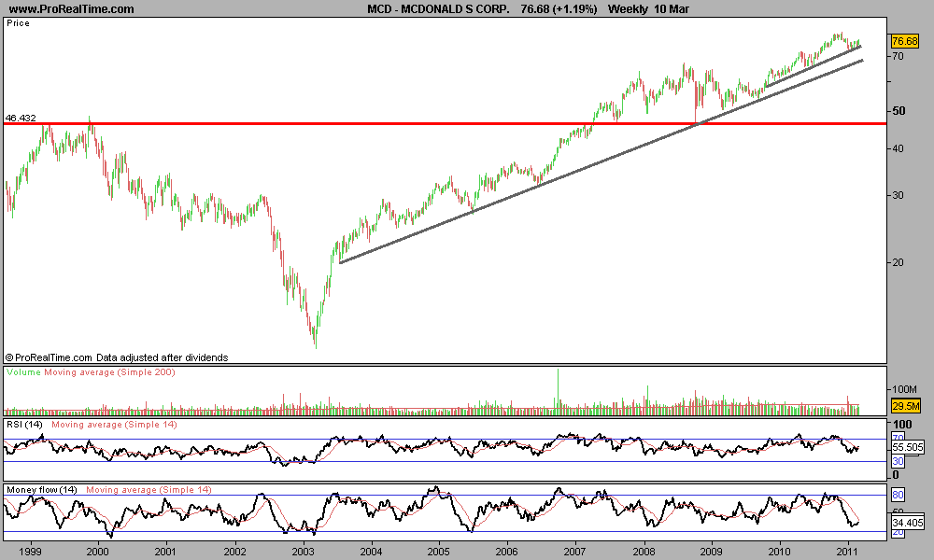Click the 40 price axis label

[898, 148]
